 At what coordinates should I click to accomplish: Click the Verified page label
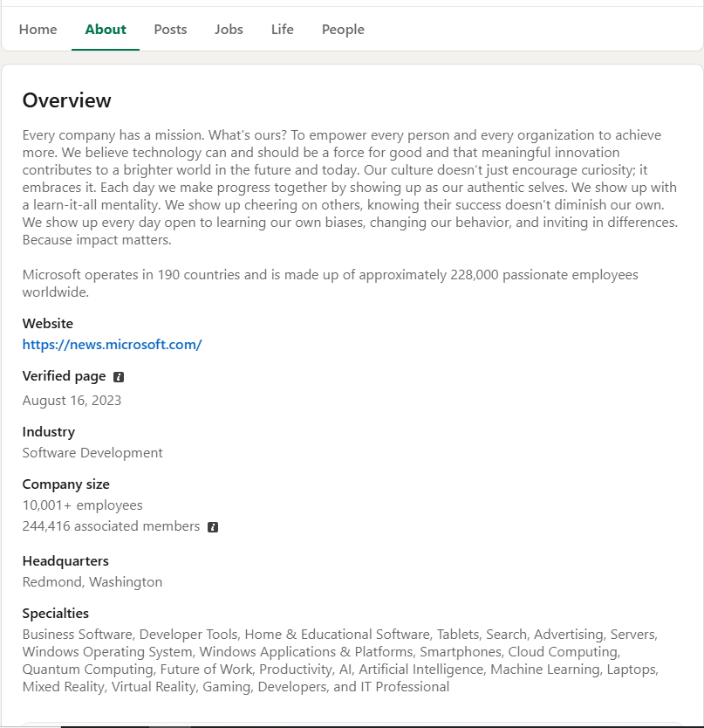[64, 376]
